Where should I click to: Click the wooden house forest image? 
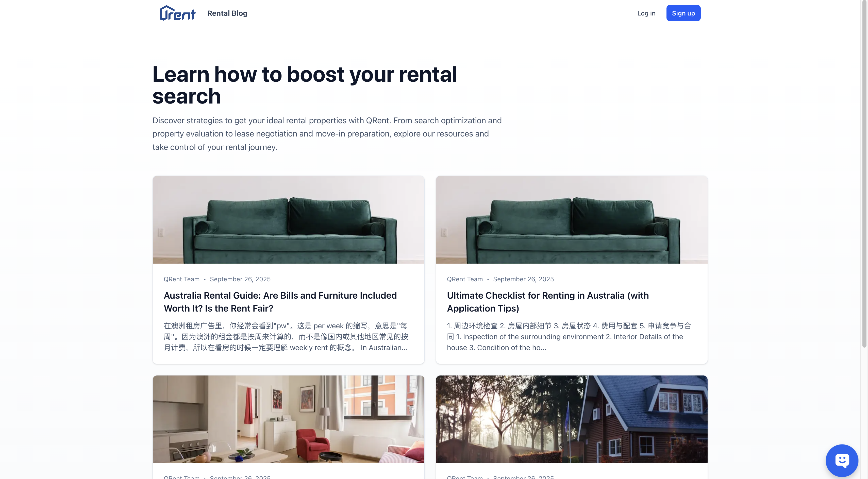pos(572,419)
